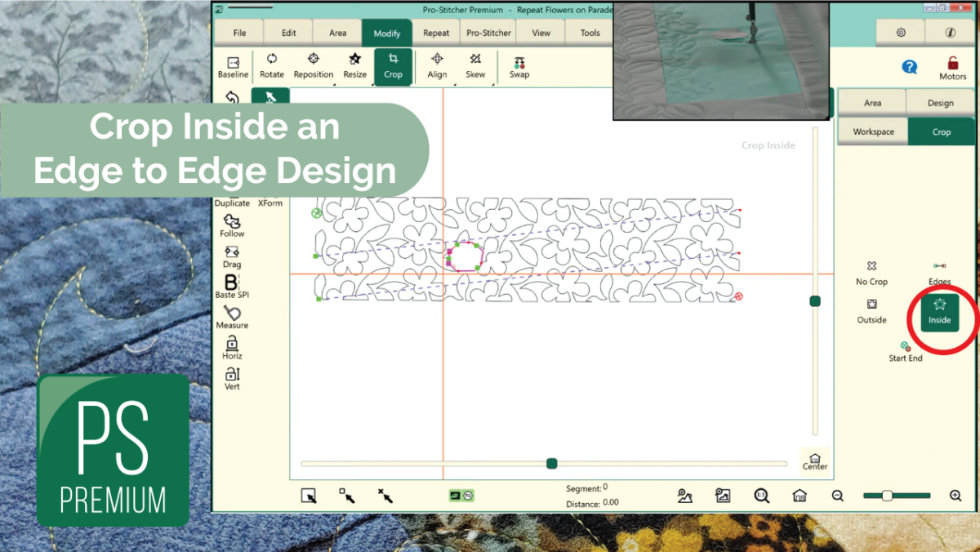Activate the Baseline tool

click(232, 66)
